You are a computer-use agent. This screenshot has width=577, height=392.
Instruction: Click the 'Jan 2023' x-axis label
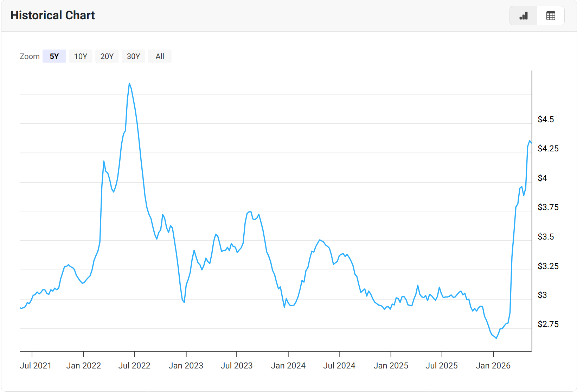186,366
